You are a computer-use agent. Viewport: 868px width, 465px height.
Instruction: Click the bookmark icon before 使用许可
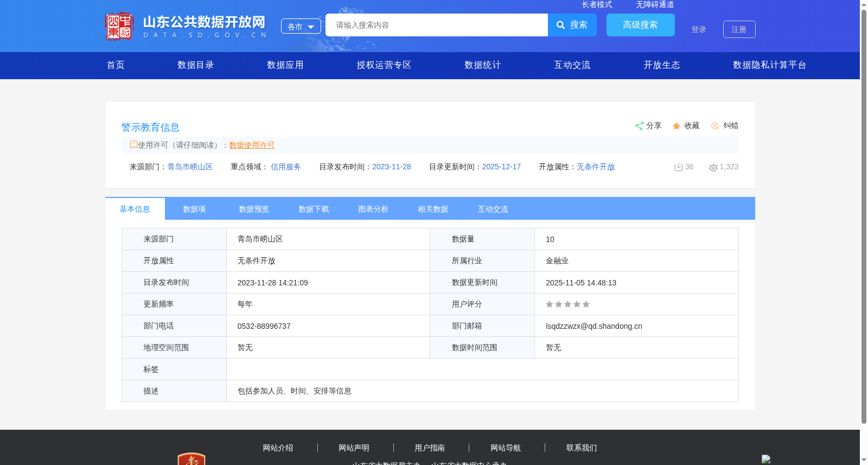click(133, 144)
